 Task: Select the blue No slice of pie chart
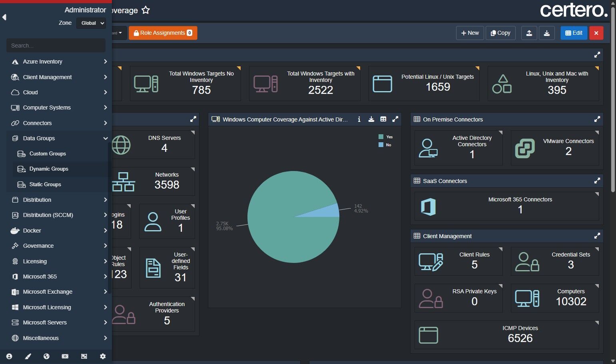coord(328,211)
